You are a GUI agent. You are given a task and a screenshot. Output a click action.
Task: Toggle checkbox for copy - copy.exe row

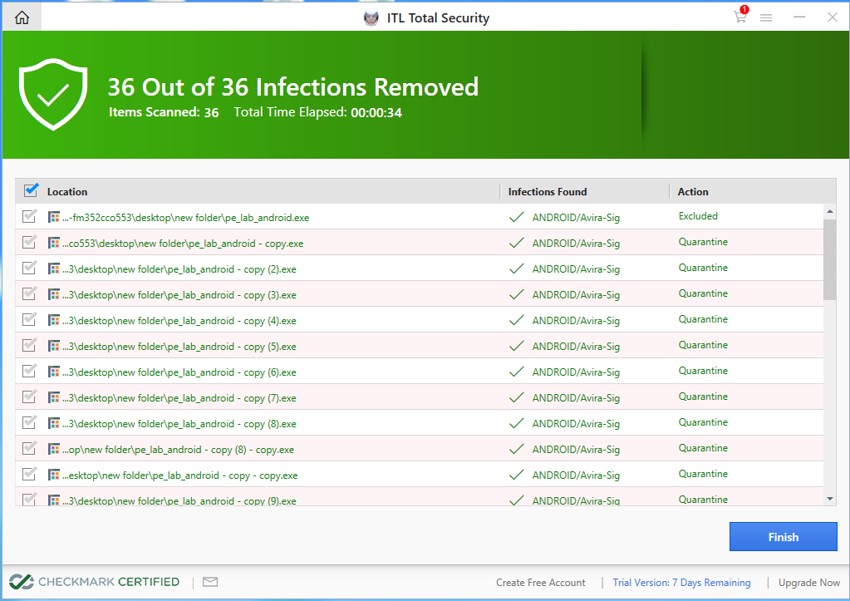point(29,474)
